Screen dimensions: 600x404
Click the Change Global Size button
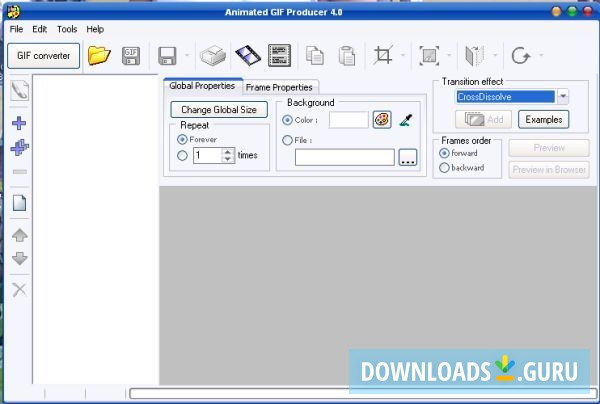coord(219,110)
